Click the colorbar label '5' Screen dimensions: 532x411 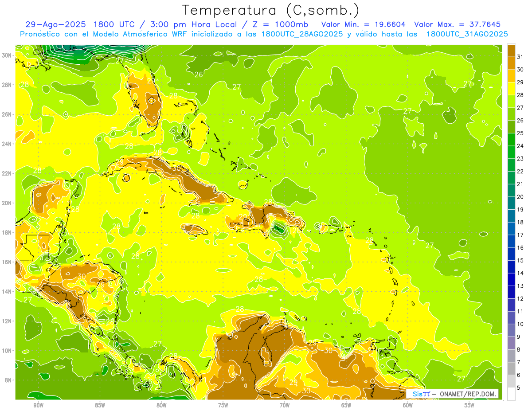click(x=519, y=388)
